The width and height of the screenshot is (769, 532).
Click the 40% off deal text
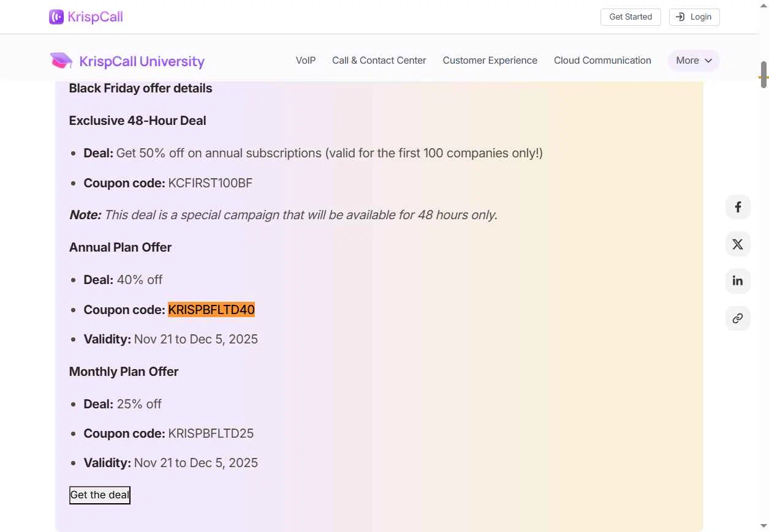[140, 280]
